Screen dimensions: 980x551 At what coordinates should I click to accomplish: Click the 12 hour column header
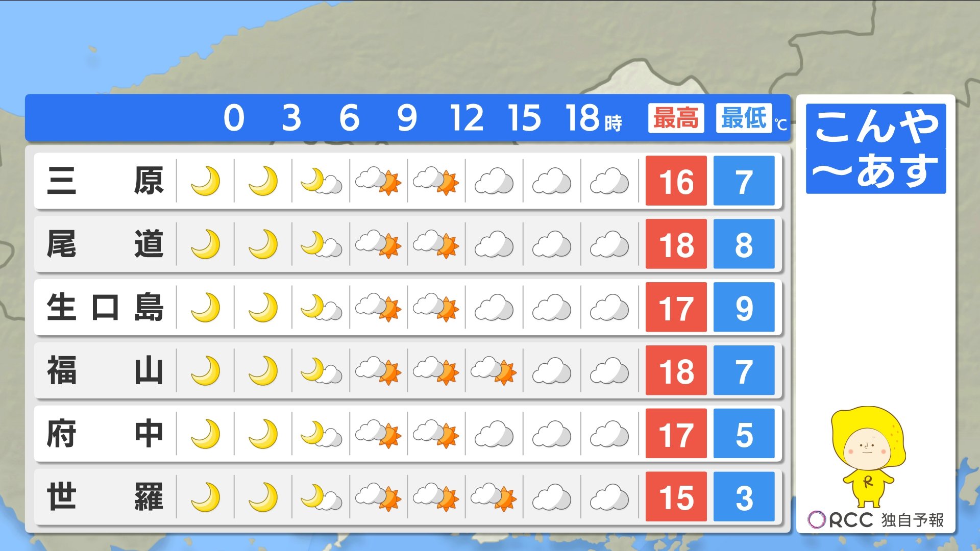(x=466, y=118)
